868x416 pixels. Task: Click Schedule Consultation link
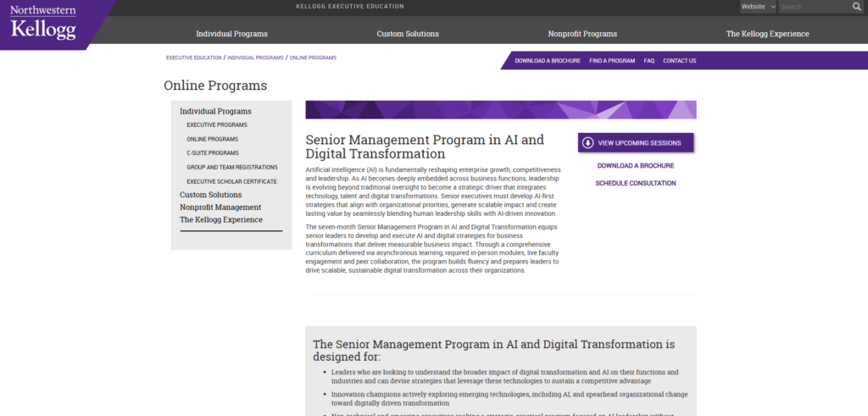point(636,183)
